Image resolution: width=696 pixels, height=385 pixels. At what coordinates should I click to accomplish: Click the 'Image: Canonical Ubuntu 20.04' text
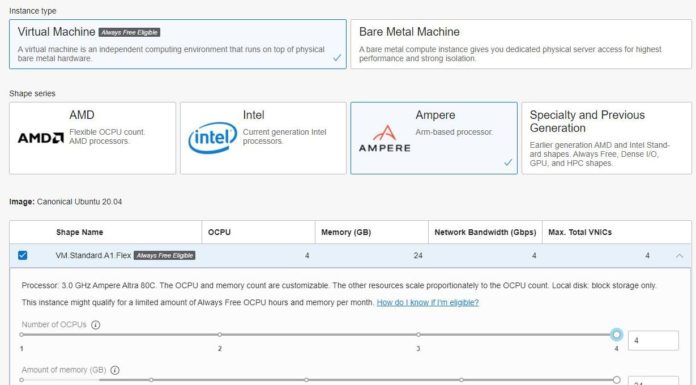(x=66, y=202)
